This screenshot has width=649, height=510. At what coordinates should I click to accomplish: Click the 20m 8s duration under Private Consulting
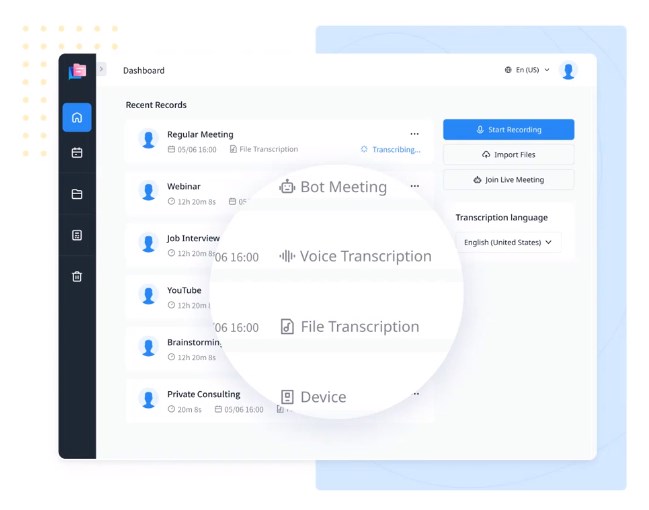[x=185, y=409]
